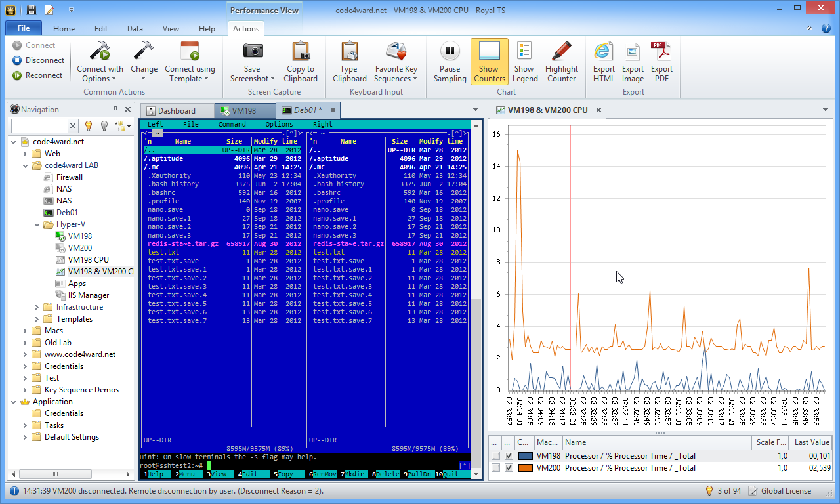
Task: Click the Change hammer icon
Action: click(144, 51)
